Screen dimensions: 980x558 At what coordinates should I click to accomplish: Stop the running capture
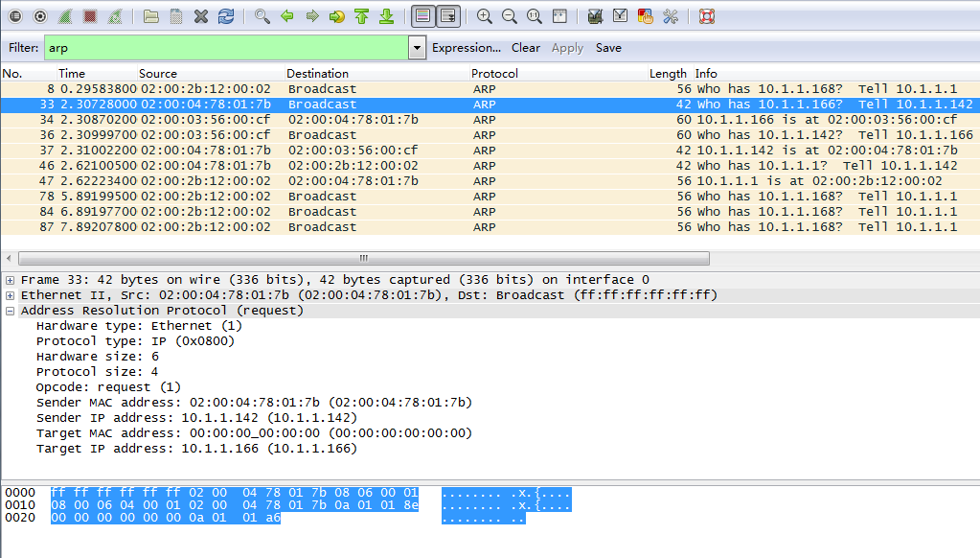pyautogui.click(x=90, y=16)
